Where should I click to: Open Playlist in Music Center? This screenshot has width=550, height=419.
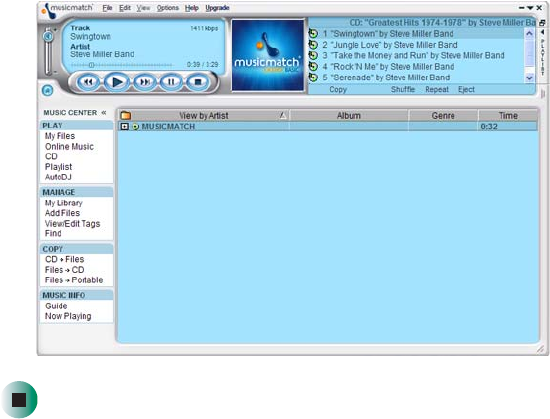point(58,167)
